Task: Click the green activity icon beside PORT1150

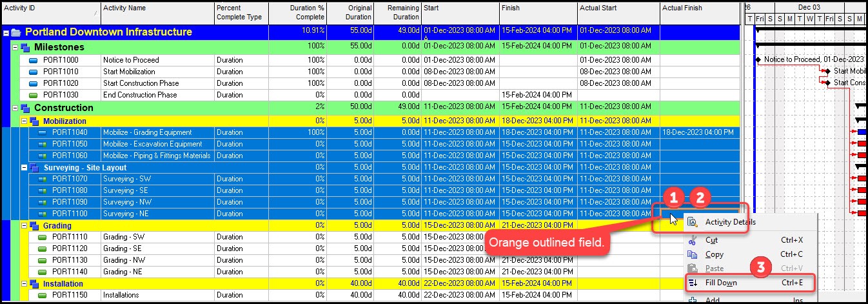Action: (43, 296)
